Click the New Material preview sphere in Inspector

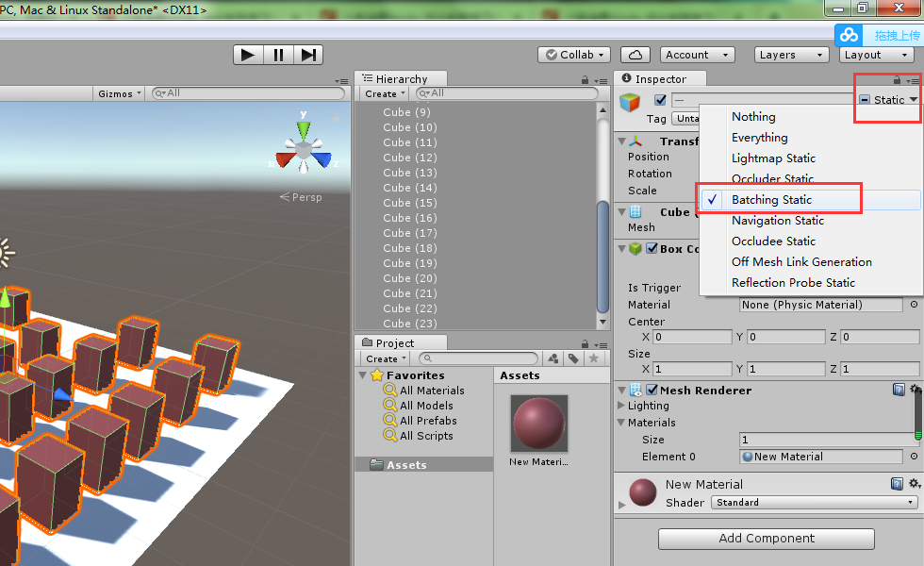643,492
